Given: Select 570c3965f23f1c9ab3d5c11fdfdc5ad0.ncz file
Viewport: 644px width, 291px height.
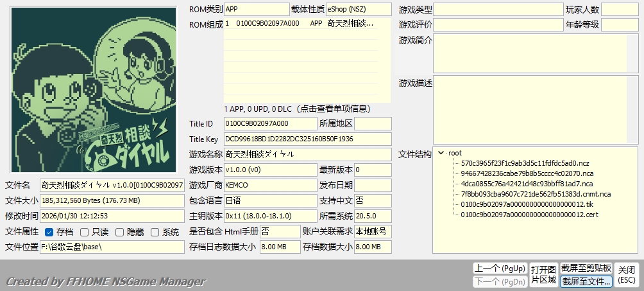Looking at the screenshot, I should 525,163.
